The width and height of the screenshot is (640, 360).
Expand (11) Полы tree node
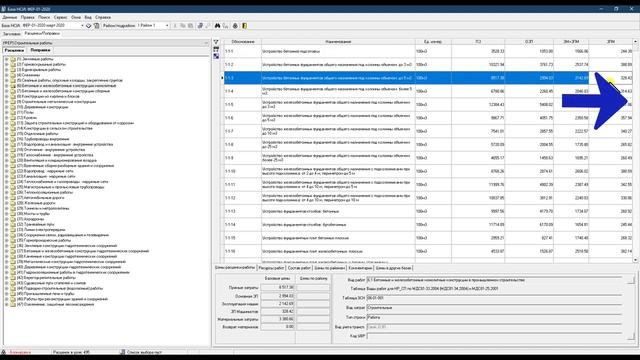pyautogui.click(x=7, y=112)
